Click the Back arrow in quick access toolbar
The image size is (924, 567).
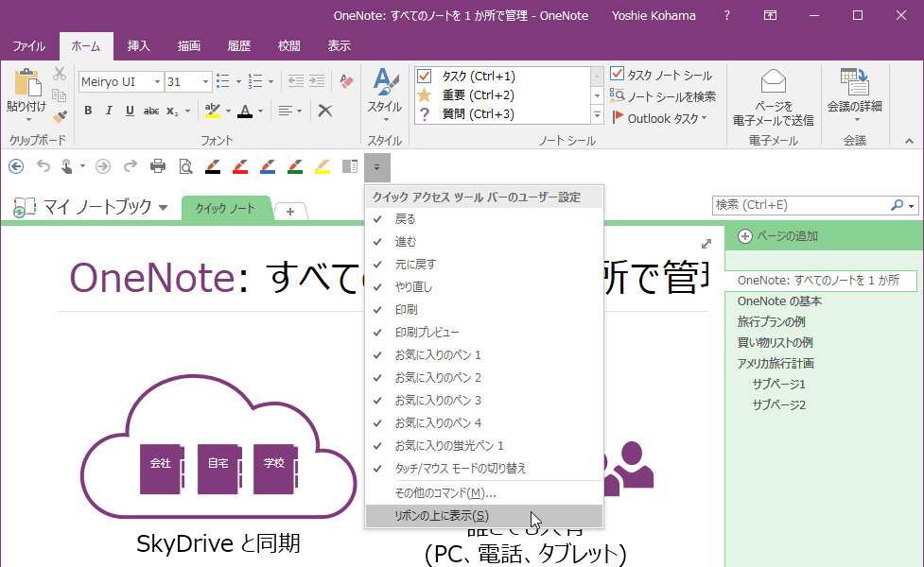click(16, 167)
